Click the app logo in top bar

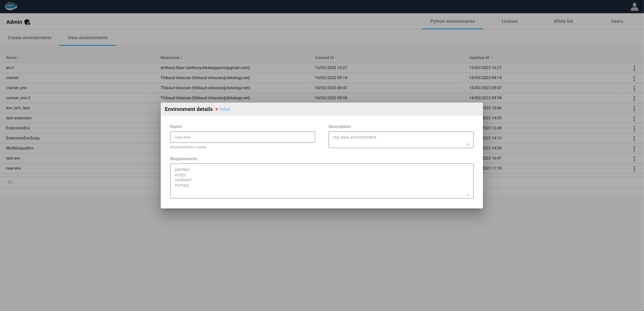coord(11,6)
